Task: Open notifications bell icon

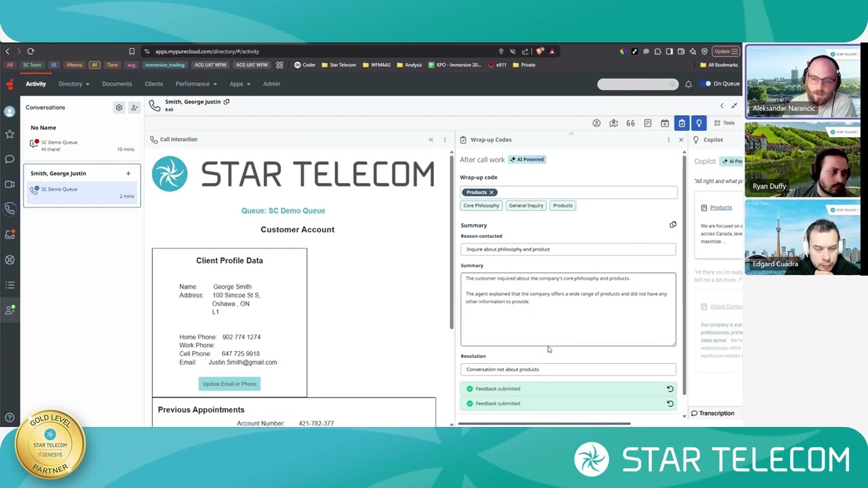Action: pos(688,84)
